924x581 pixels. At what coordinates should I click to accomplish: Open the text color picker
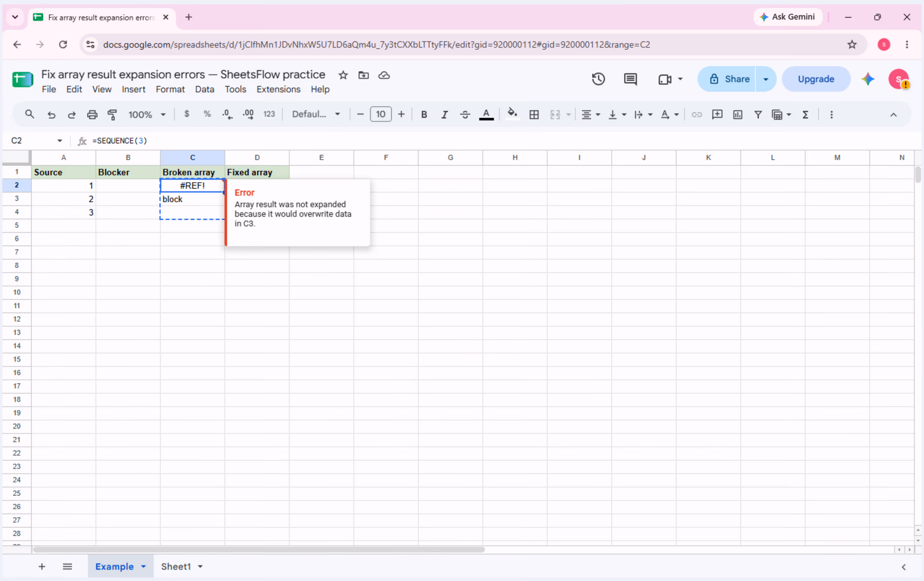(486, 114)
